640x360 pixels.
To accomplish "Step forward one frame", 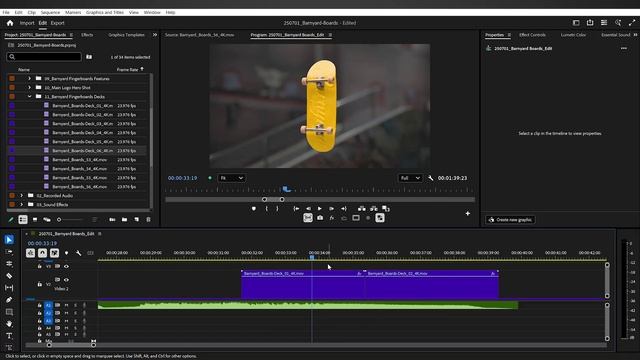I will [331, 209].
